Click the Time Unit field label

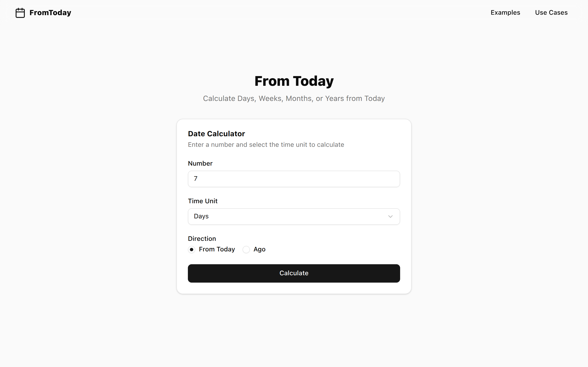click(x=203, y=201)
